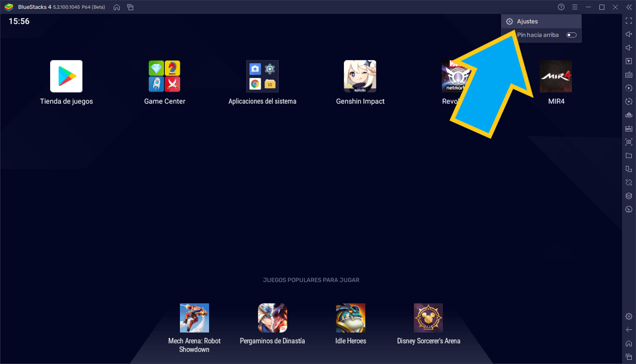The width and height of the screenshot is (636, 364).
Task: Open Tienda de juegos Play Store app
Action: click(x=66, y=76)
